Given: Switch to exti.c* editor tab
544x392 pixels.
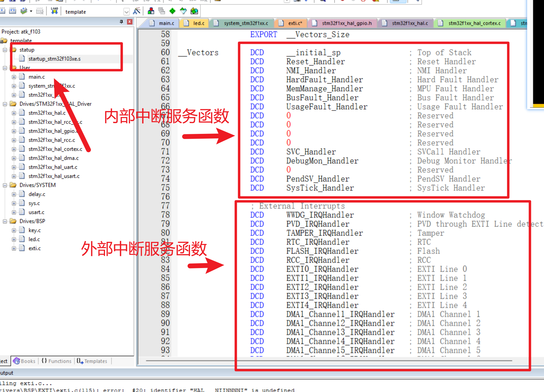Looking at the screenshot, I should [x=291, y=23].
